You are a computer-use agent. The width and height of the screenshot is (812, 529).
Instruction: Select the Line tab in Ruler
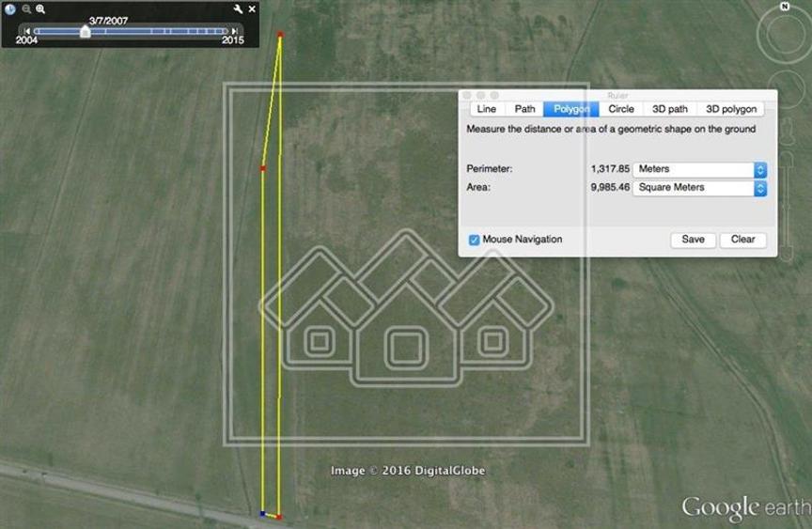[x=486, y=109]
